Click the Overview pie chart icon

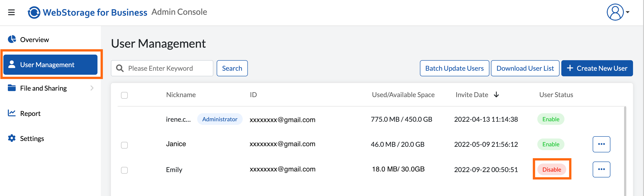pyautogui.click(x=12, y=39)
